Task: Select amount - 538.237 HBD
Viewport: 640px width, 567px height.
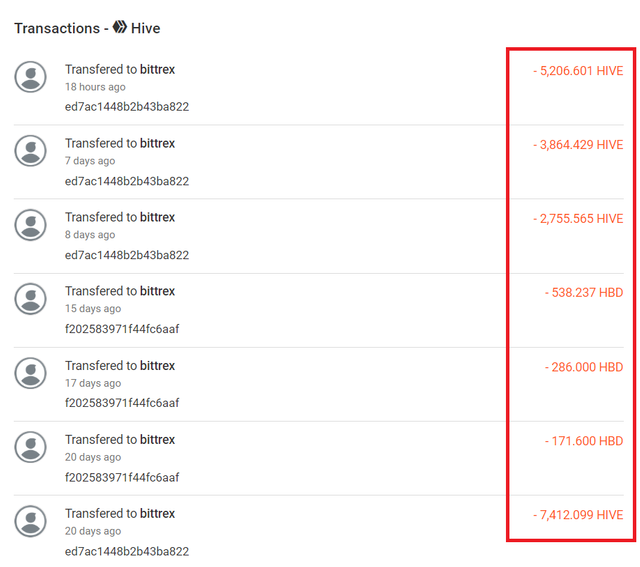Action: 584,293
